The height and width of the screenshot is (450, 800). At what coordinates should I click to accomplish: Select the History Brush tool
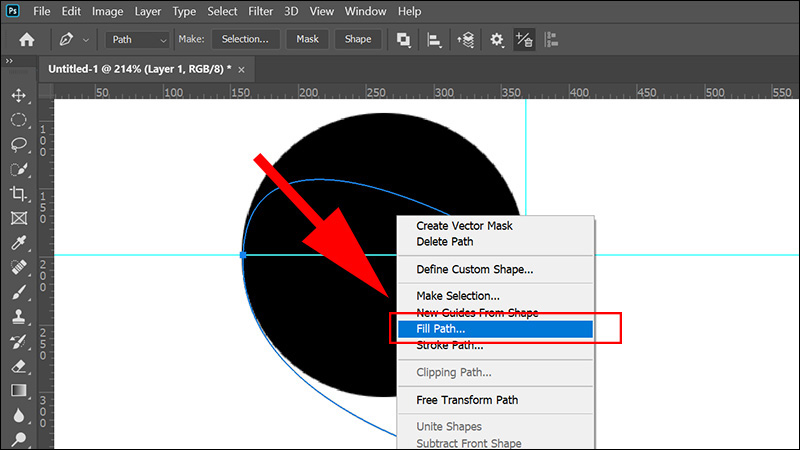(x=19, y=341)
